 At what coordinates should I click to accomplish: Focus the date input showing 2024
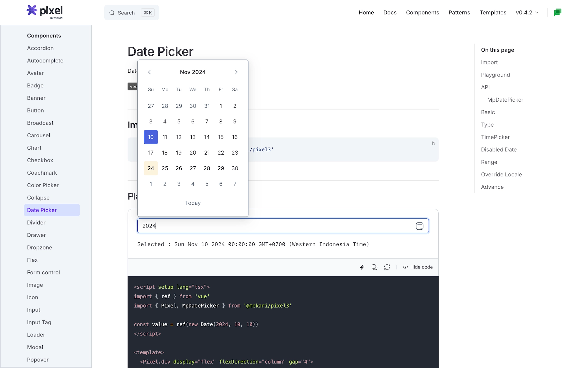(x=283, y=226)
